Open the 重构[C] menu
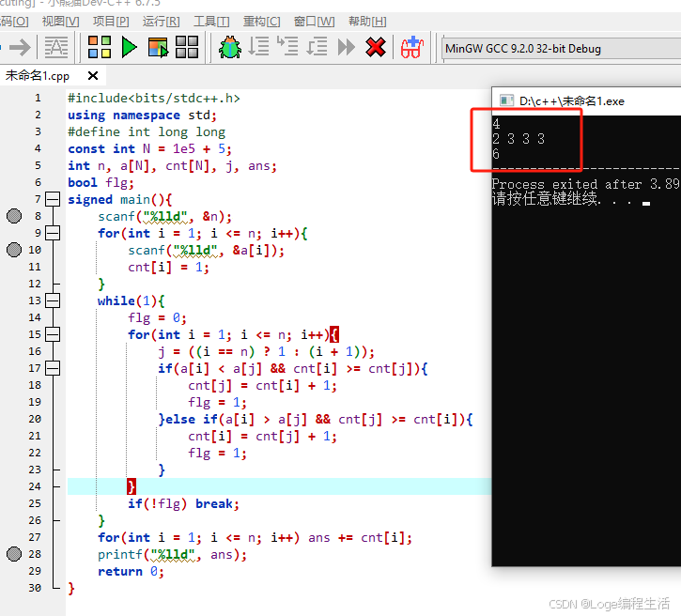The width and height of the screenshot is (681, 616). tap(261, 22)
